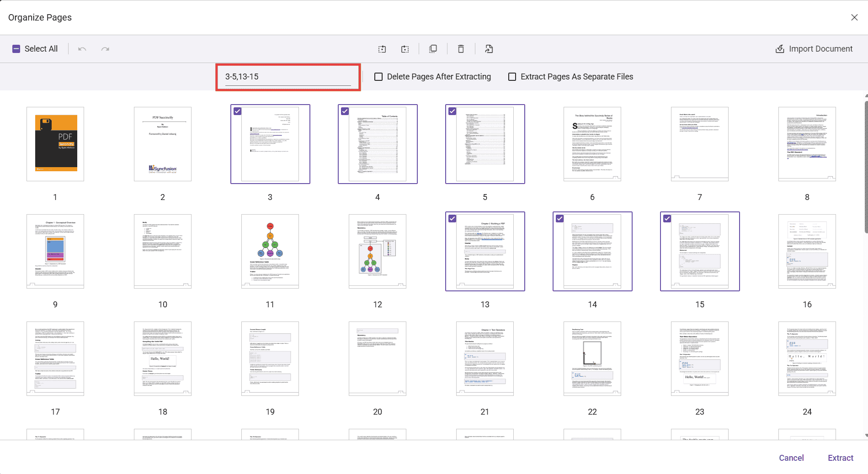Image resolution: width=868 pixels, height=474 pixels.
Task: Open Import Document
Action: 814,48
